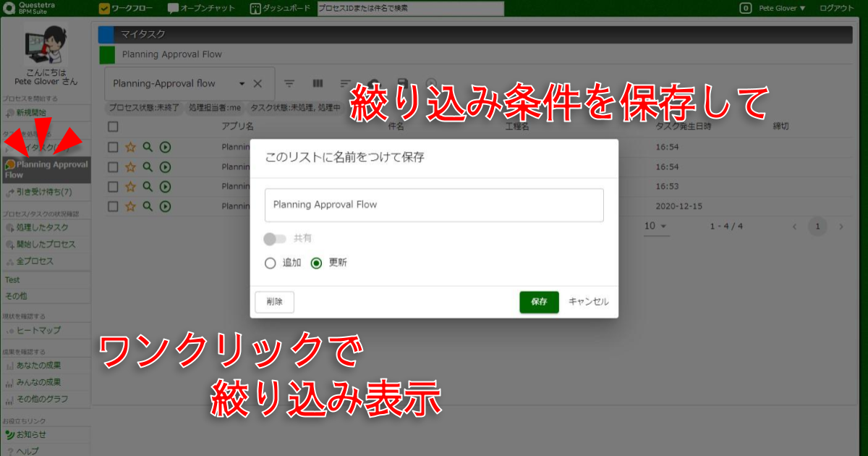Open the ダッシュボード menu in the top bar
The height and width of the screenshot is (456, 868).
[281, 8]
